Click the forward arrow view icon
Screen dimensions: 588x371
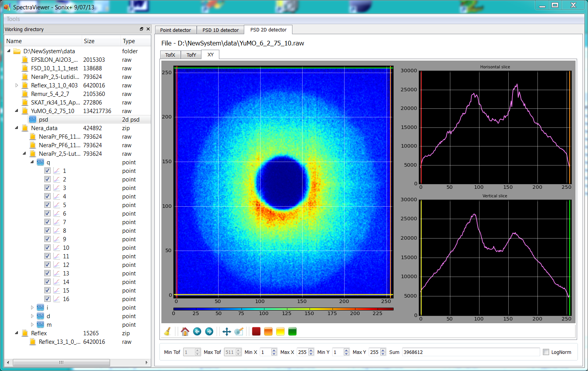click(x=209, y=331)
